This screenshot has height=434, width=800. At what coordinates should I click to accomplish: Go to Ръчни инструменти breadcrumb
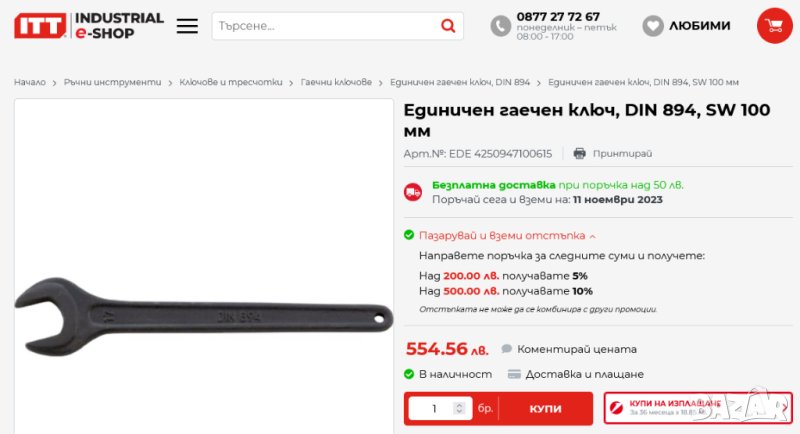click(112, 82)
